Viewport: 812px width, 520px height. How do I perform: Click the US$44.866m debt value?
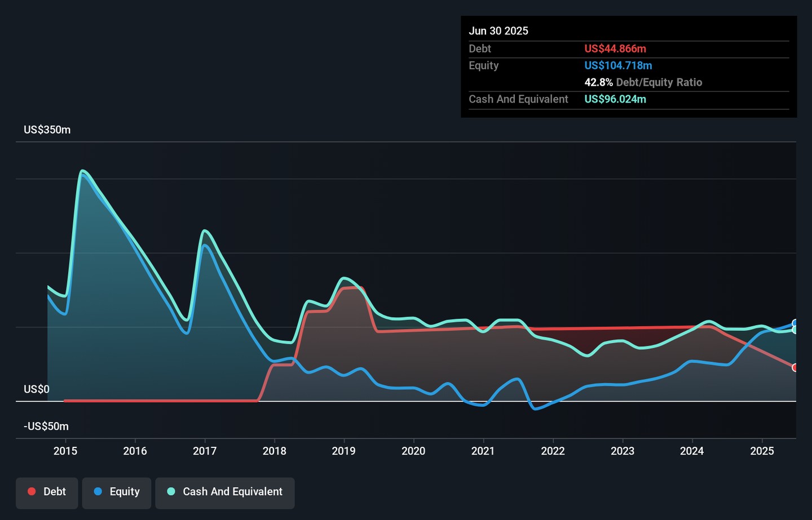615,49
